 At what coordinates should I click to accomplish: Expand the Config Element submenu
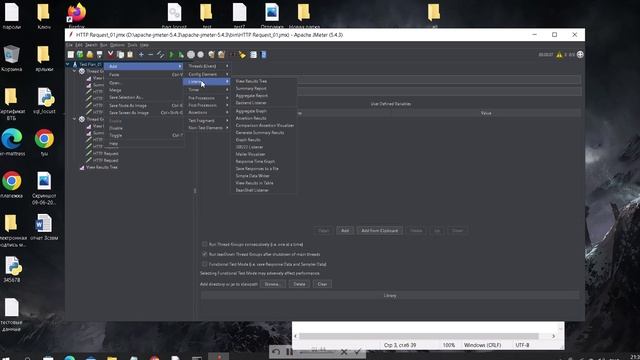208,74
